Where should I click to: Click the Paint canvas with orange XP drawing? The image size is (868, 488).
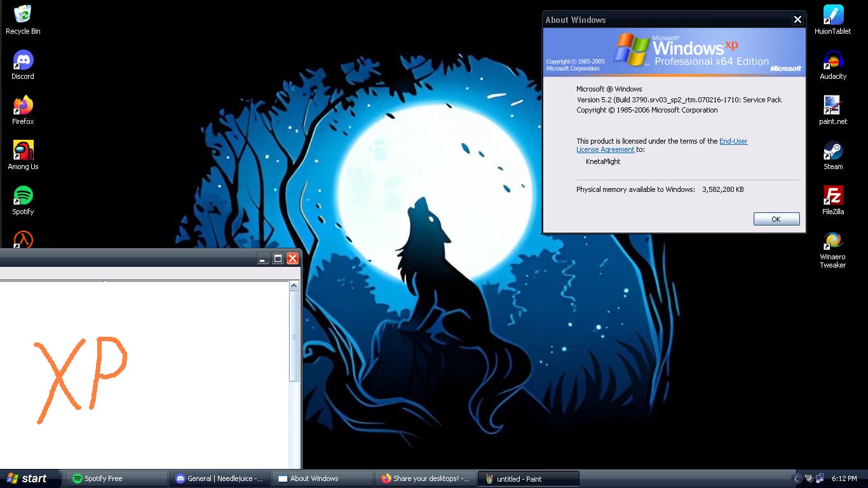pyautogui.click(x=144, y=375)
